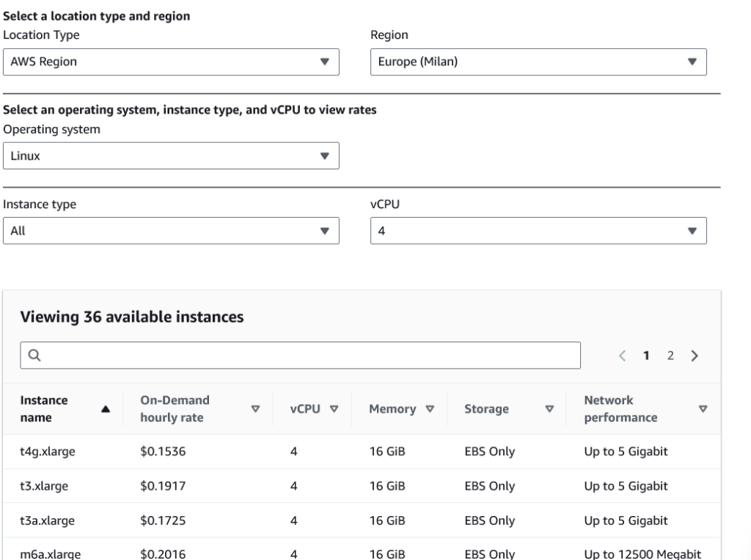Click the Network performance header text

pyautogui.click(x=620, y=409)
